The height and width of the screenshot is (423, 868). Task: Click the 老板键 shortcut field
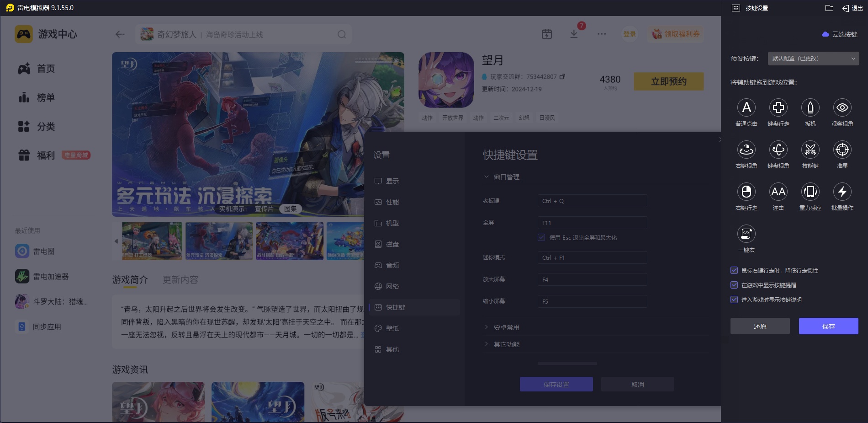click(x=593, y=201)
